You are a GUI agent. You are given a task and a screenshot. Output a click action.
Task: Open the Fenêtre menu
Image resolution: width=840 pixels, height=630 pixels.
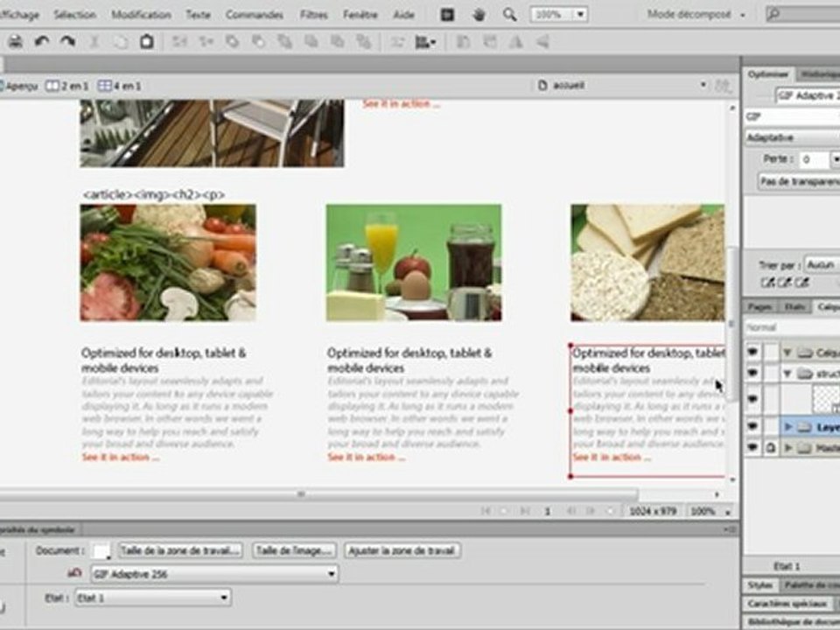(x=360, y=15)
